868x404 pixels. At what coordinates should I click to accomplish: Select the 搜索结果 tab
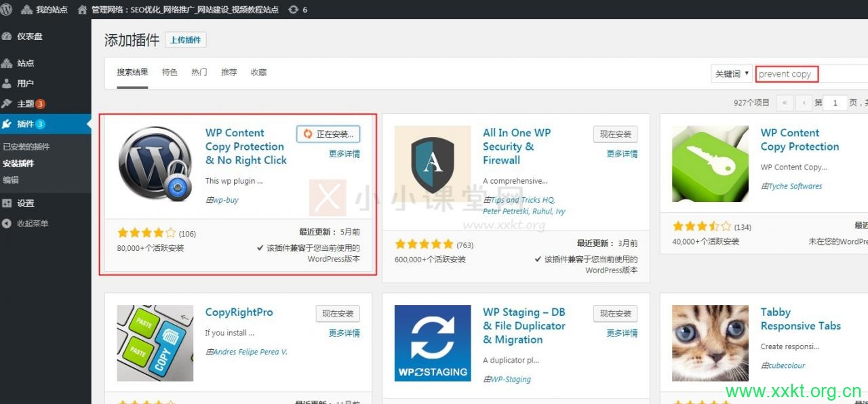click(x=132, y=72)
